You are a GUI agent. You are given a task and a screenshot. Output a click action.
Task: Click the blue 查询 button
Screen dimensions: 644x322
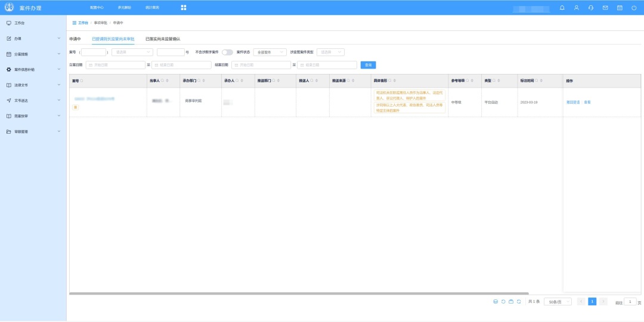368,65
